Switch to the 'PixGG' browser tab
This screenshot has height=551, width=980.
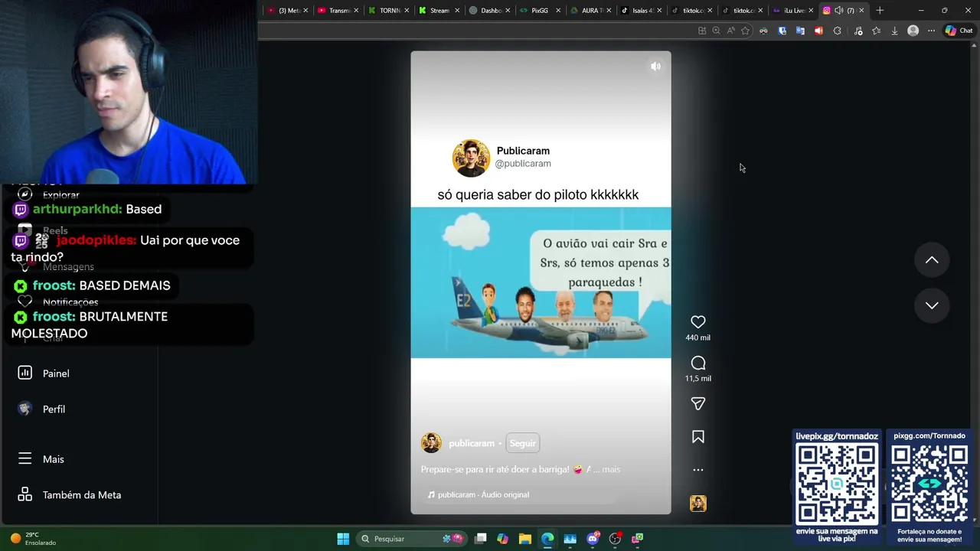540,10
